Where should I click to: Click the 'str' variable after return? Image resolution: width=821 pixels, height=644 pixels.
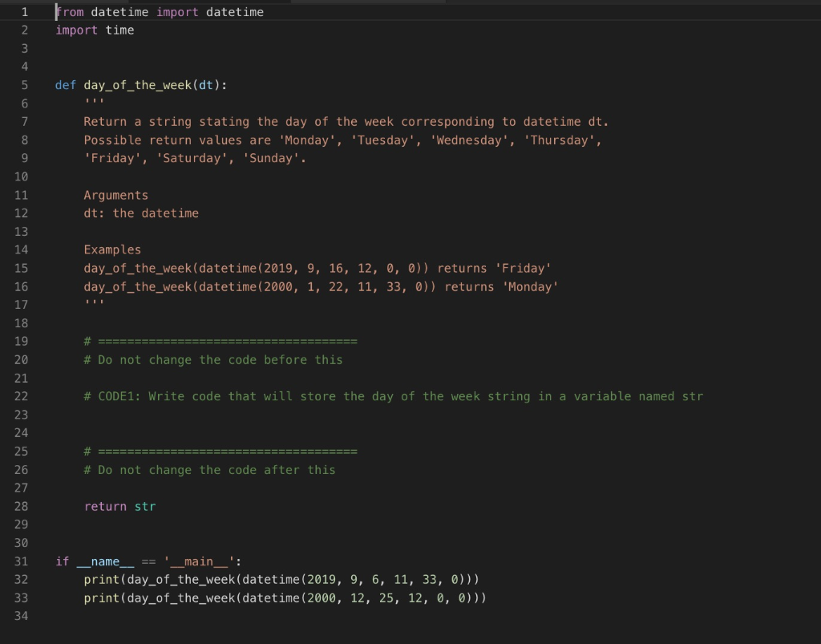point(145,507)
